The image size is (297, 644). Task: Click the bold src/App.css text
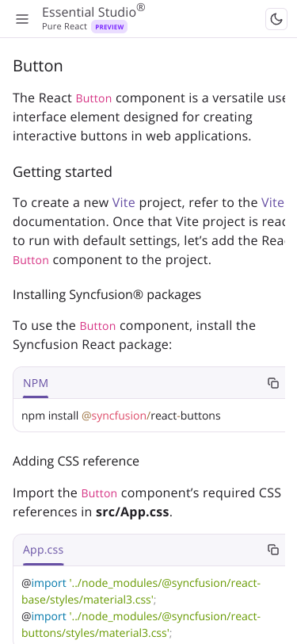tap(132, 512)
